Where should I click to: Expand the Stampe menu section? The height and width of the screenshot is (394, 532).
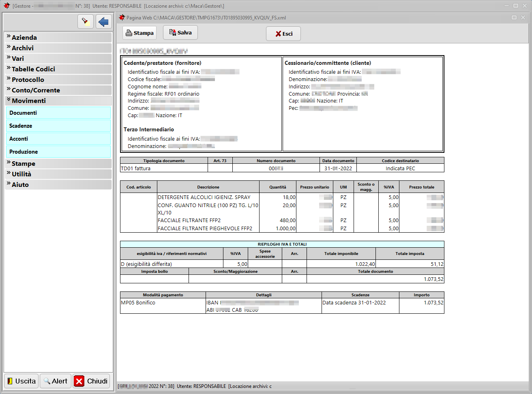tap(58, 163)
